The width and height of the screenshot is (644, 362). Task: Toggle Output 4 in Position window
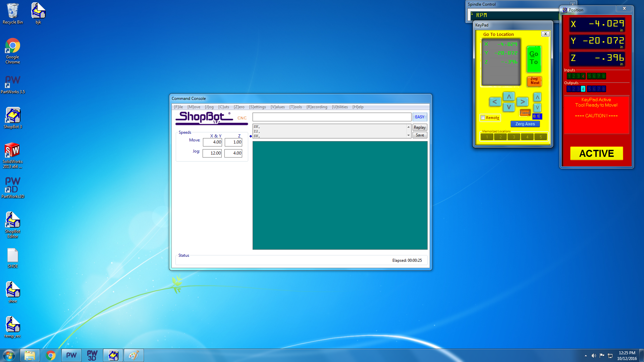583,89
